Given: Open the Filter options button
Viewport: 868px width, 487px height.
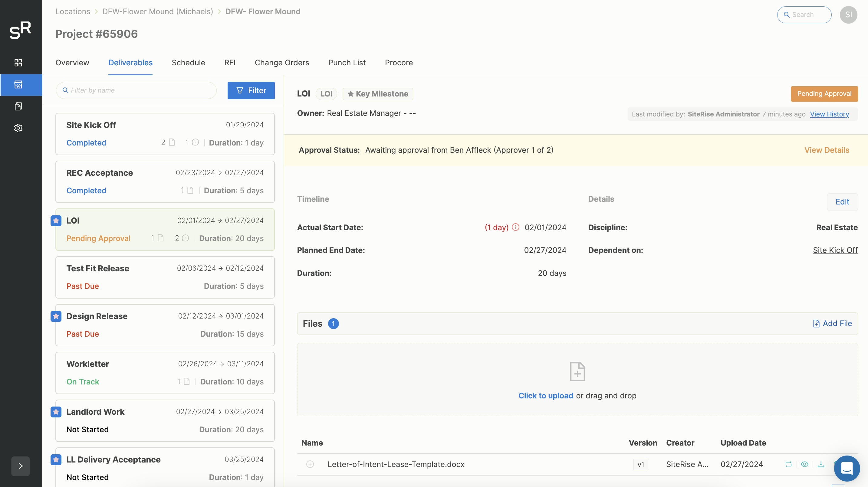Looking at the screenshot, I should (x=251, y=90).
